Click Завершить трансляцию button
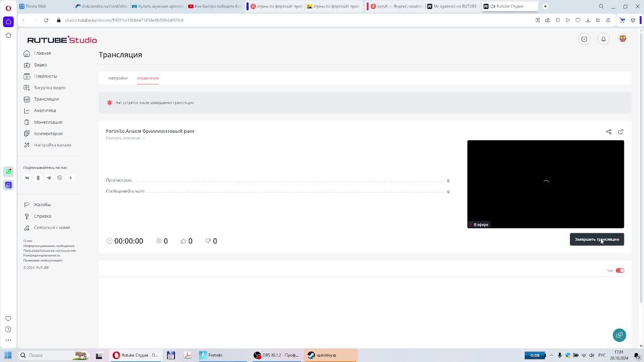644x362 pixels. 597,239
